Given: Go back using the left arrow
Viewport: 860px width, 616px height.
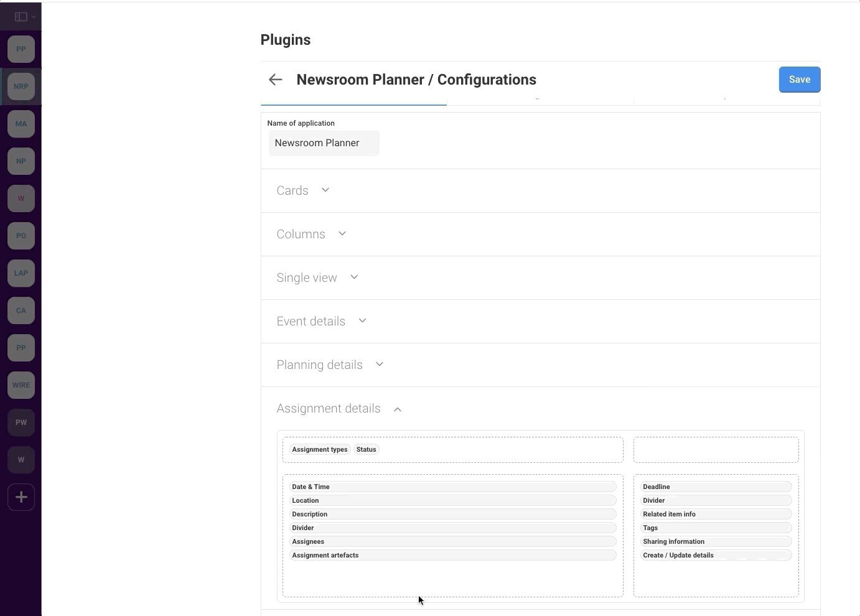Looking at the screenshot, I should [x=275, y=80].
